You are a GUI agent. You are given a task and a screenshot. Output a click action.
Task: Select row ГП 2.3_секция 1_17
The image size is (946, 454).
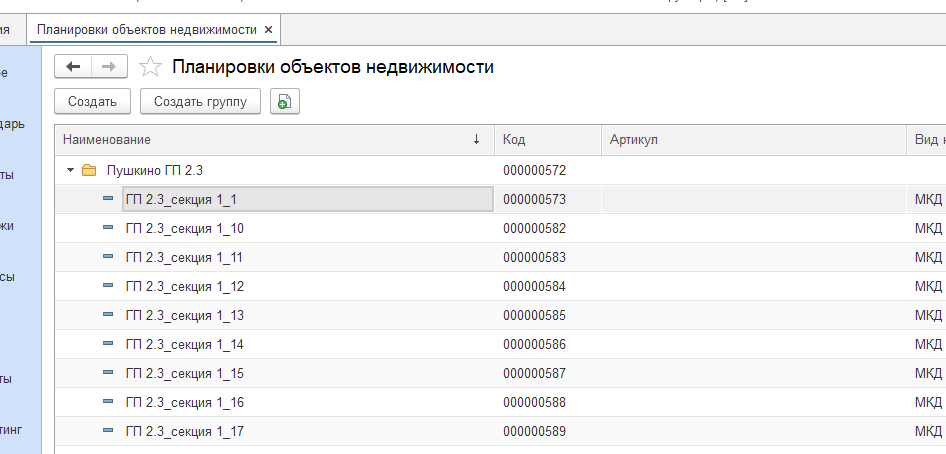(x=185, y=432)
